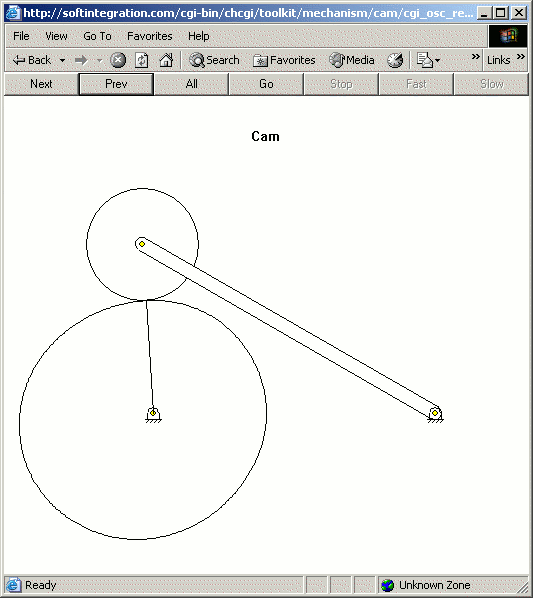Expand Edit icon dropdown arrow
Viewport: 533px width, 598px height.
[437, 60]
